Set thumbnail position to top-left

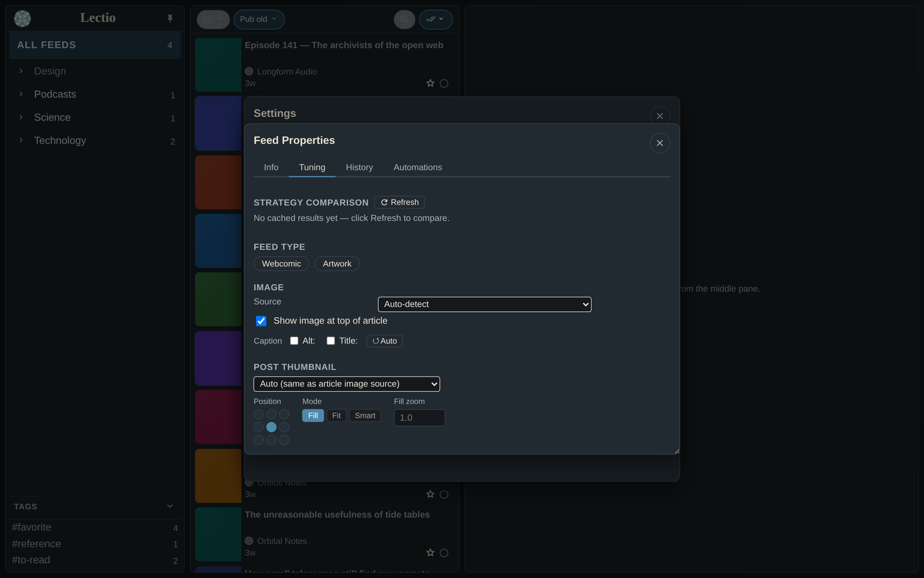point(259,414)
